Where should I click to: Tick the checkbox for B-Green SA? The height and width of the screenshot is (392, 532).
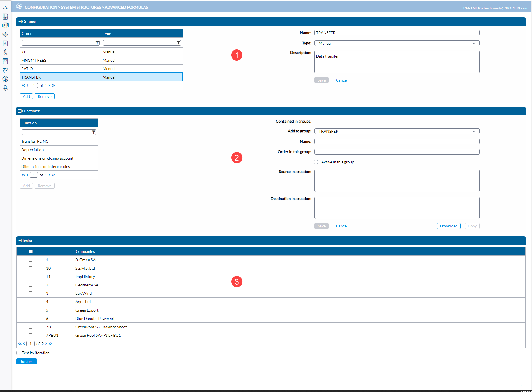[x=31, y=260]
